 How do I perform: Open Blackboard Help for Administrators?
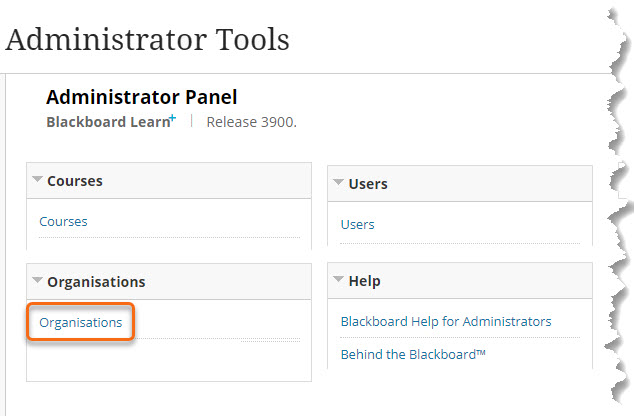click(x=446, y=321)
